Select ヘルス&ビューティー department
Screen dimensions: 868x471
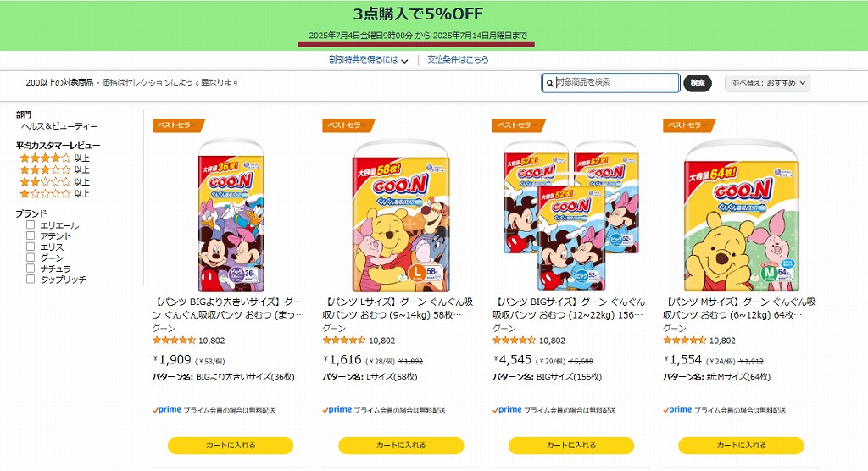tap(59, 126)
